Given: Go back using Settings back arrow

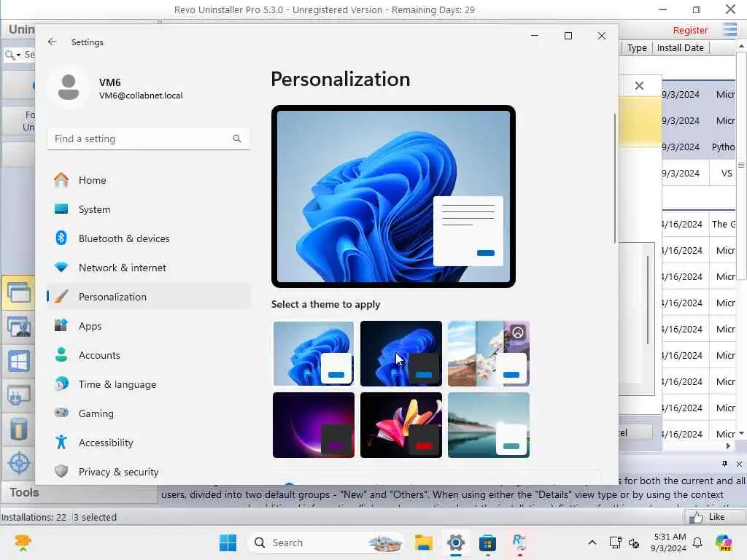Looking at the screenshot, I should pyautogui.click(x=52, y=42).
